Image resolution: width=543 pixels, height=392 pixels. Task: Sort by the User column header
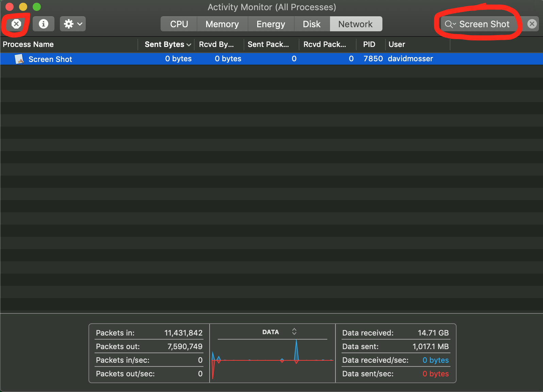point(417,45)
